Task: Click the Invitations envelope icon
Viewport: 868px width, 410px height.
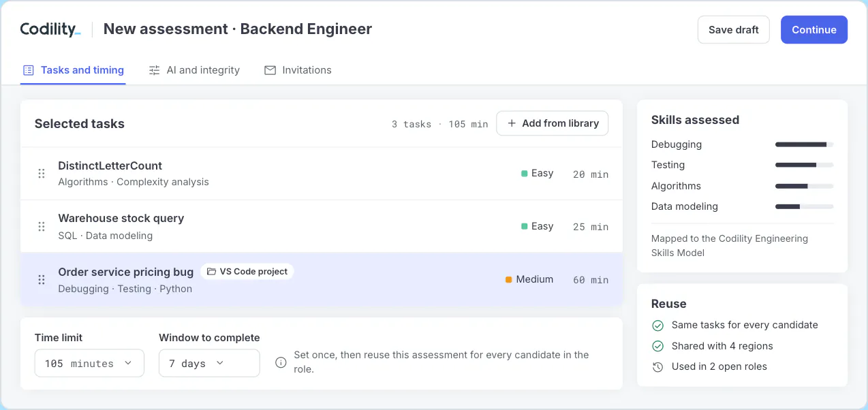Action: point(270,70)
